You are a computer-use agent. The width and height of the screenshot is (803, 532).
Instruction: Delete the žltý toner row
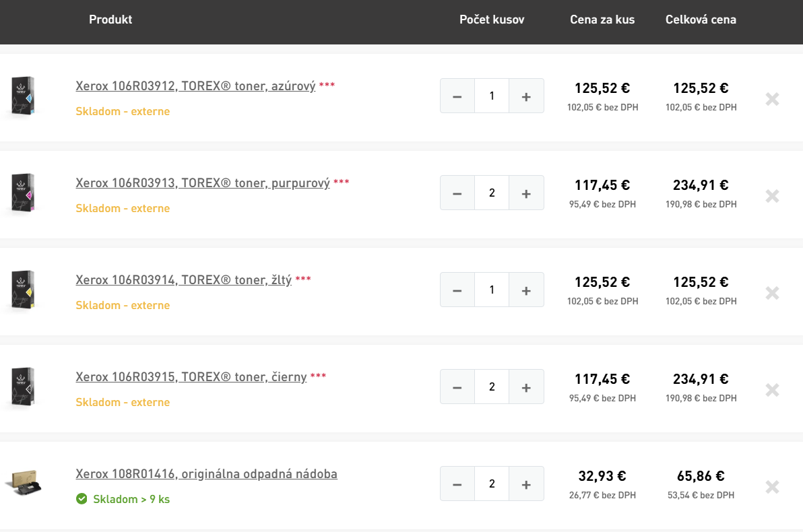(x=772, y=293)
